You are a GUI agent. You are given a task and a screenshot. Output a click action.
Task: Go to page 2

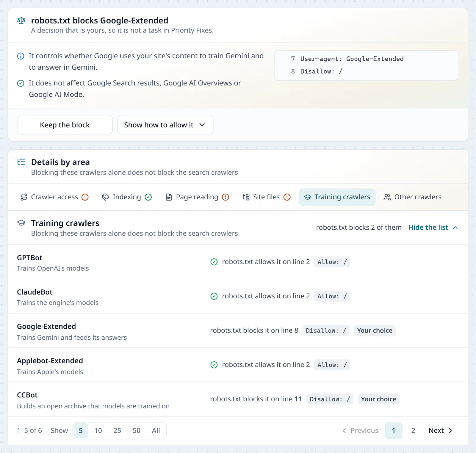click(413, 431)
